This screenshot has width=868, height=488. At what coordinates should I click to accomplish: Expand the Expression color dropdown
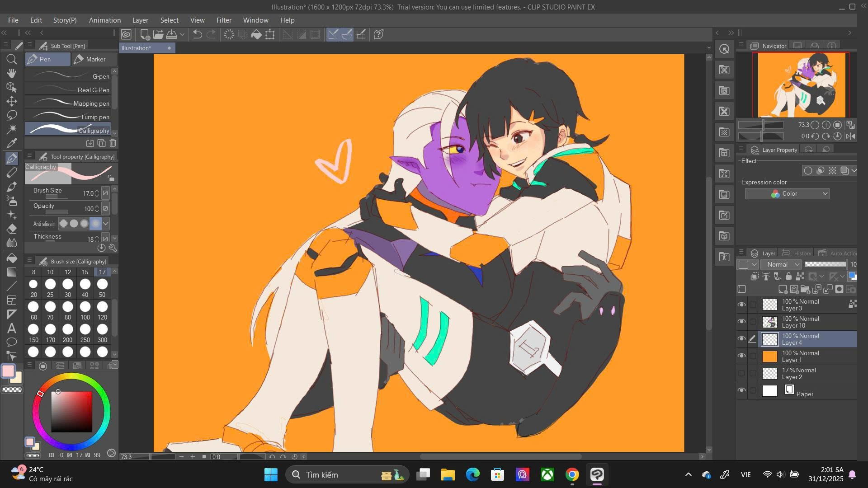[787, 194]
